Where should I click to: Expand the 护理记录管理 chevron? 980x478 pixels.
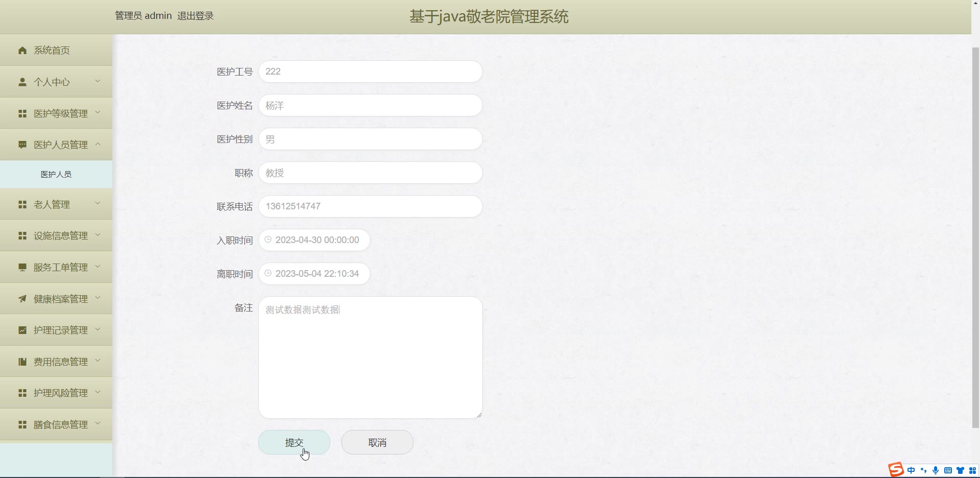click(97, 329)
